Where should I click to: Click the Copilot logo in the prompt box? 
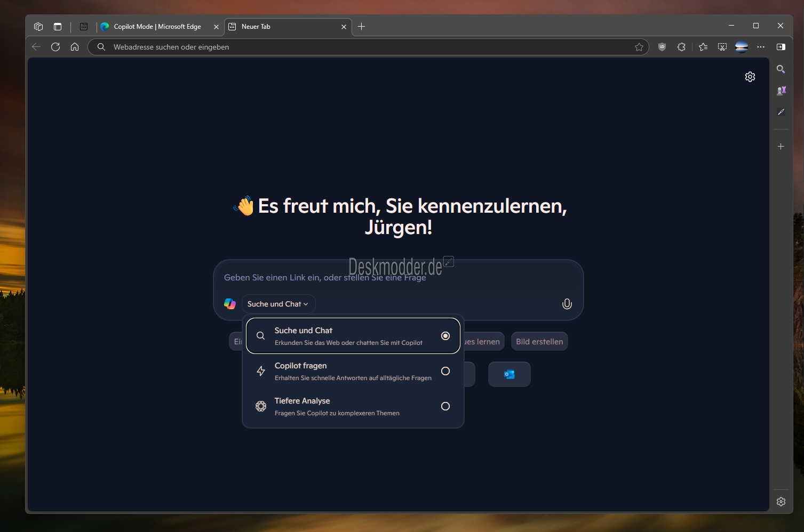click(x=230, y=304)
